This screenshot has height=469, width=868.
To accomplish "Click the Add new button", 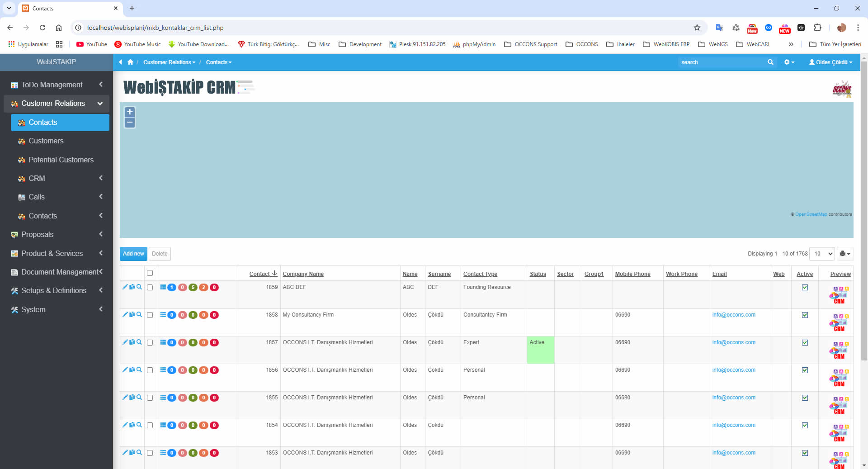I will (133, 254).
